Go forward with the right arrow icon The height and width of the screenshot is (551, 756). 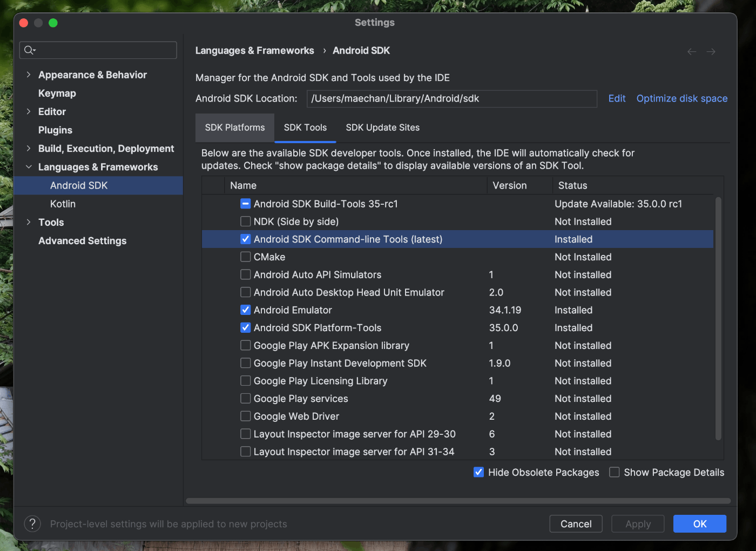coord(711,51)
